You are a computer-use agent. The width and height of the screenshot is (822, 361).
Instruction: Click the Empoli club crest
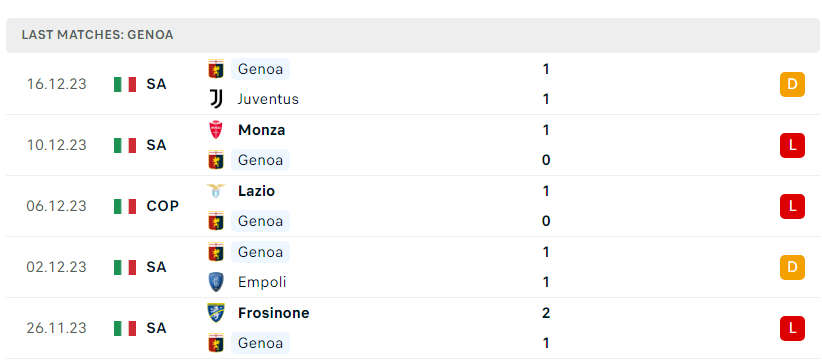(216, 282)
